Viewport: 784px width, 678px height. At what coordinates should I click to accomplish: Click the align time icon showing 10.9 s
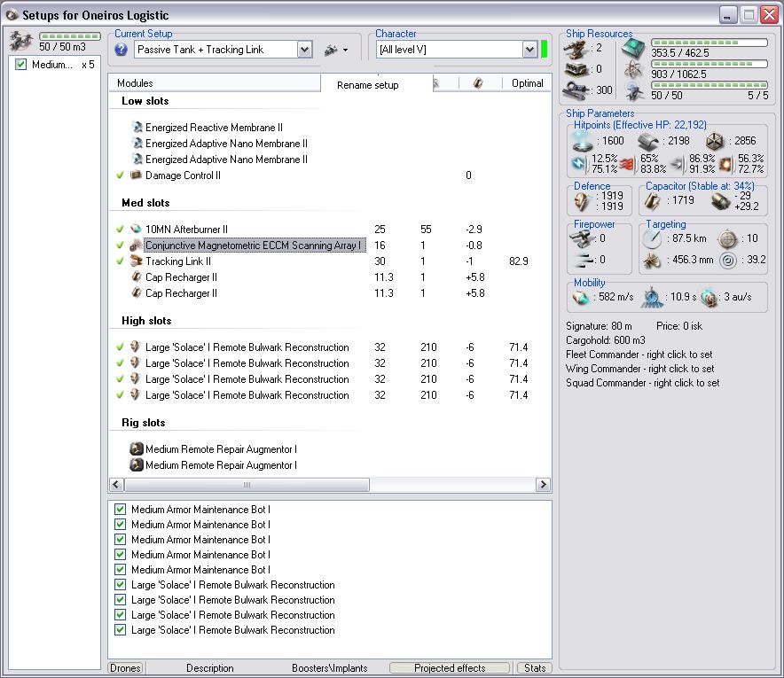pyautogui.click(x=652, y=297)
